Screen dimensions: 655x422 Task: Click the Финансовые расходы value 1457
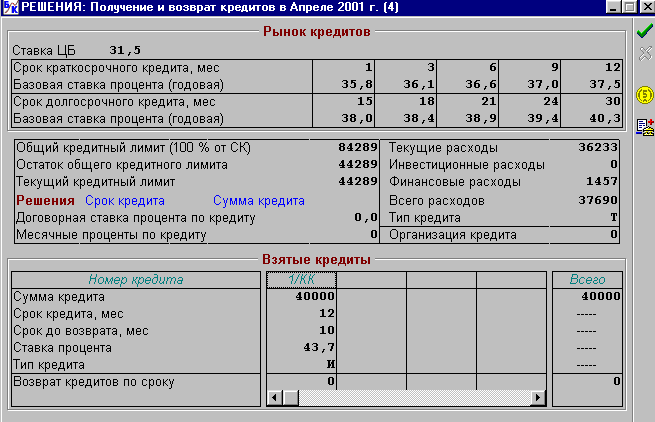pos(602,182)
